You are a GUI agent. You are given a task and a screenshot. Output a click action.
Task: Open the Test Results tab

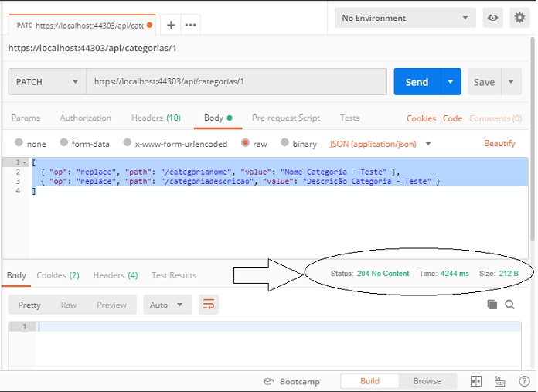click(174, 275)
